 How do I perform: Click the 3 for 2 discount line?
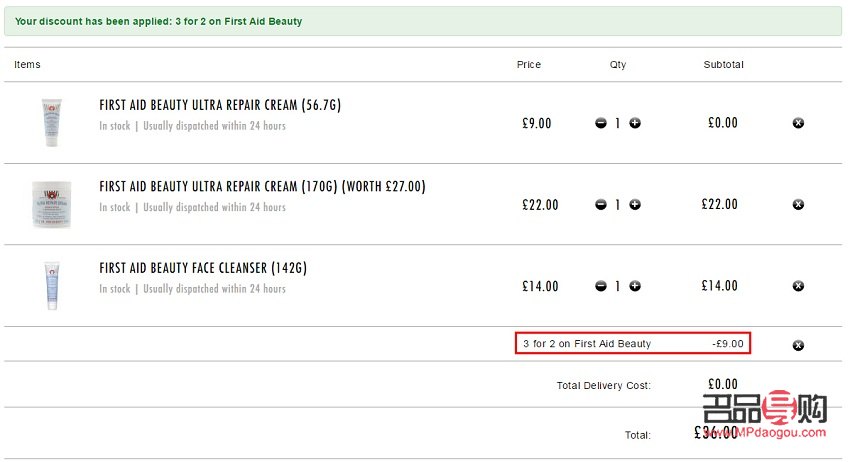click(x=632, y=344)
